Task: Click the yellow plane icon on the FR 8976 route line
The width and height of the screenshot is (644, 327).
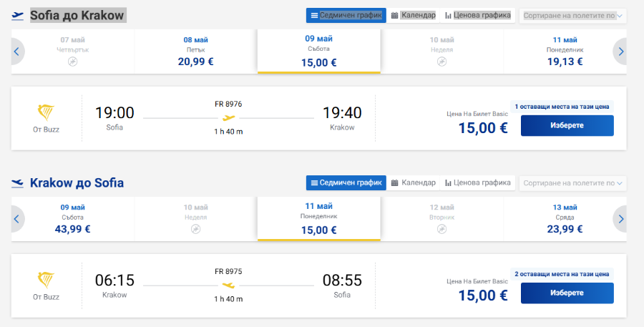Action: [229, 118]
